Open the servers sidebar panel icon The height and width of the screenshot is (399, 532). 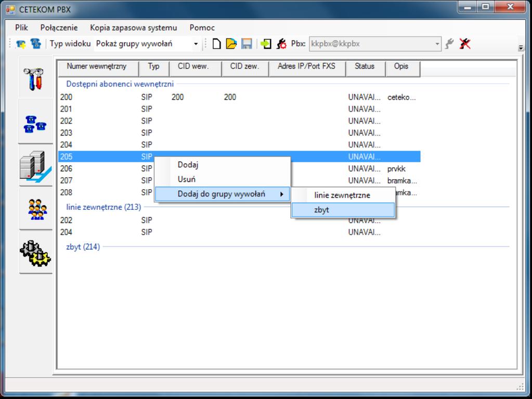(x=35, y=167)
